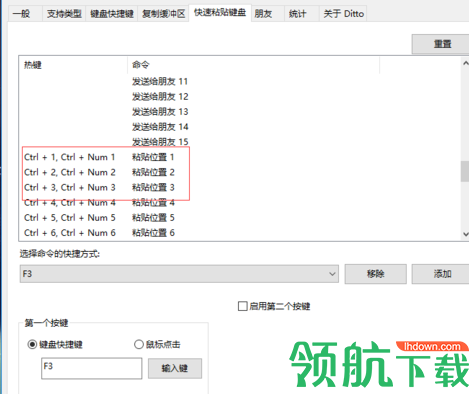
Task: Open the 关于 Ditto tab
Action: [343, 14]
